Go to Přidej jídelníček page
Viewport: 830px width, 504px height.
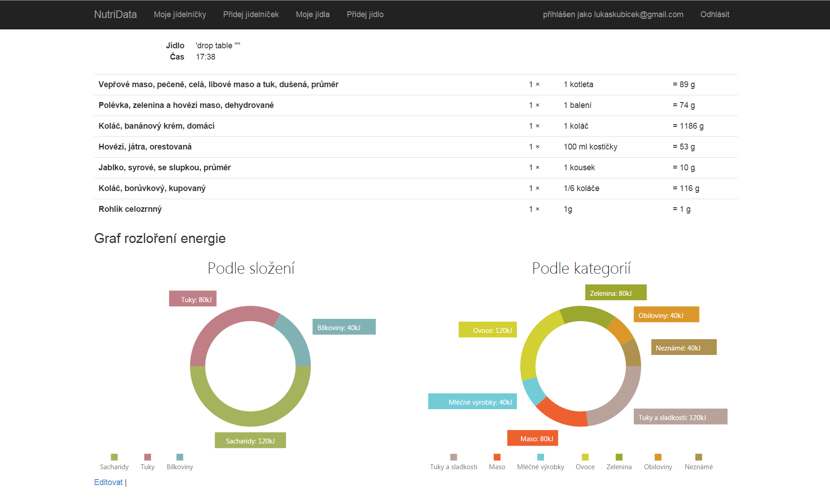[x=251, y=14]
